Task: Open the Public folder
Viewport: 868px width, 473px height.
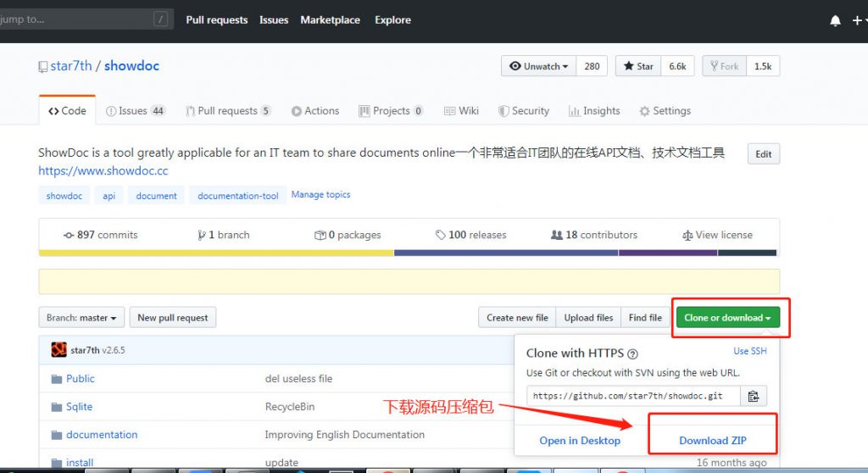Action: click(x=81, y=378)
